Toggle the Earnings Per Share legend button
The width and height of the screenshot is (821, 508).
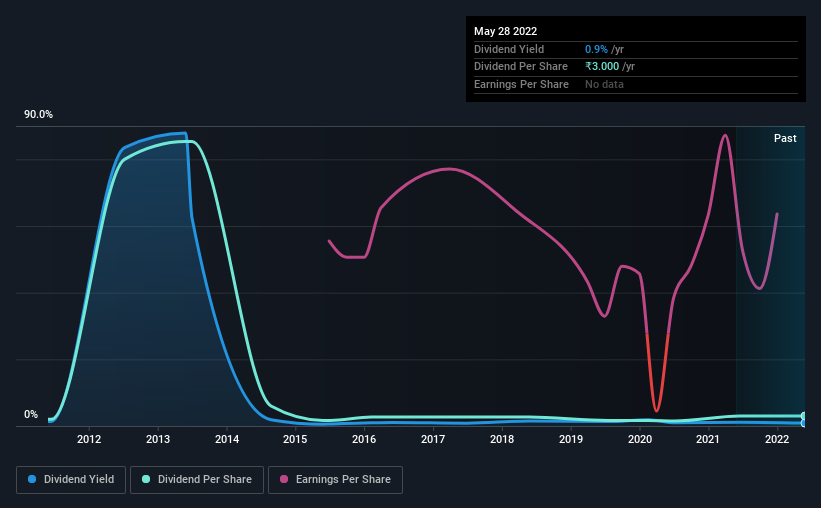point(335,479)
